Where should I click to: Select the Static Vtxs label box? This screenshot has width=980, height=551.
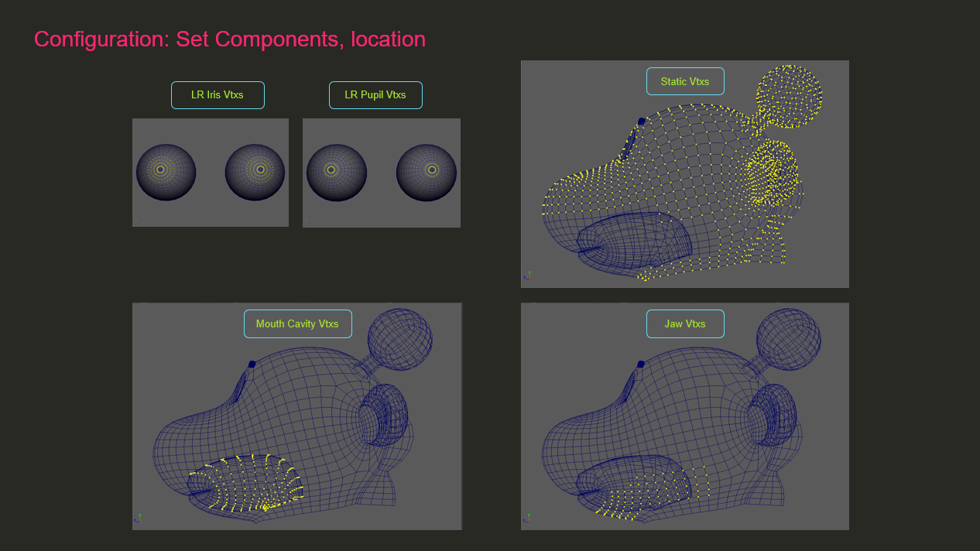(x=684, y=81)
